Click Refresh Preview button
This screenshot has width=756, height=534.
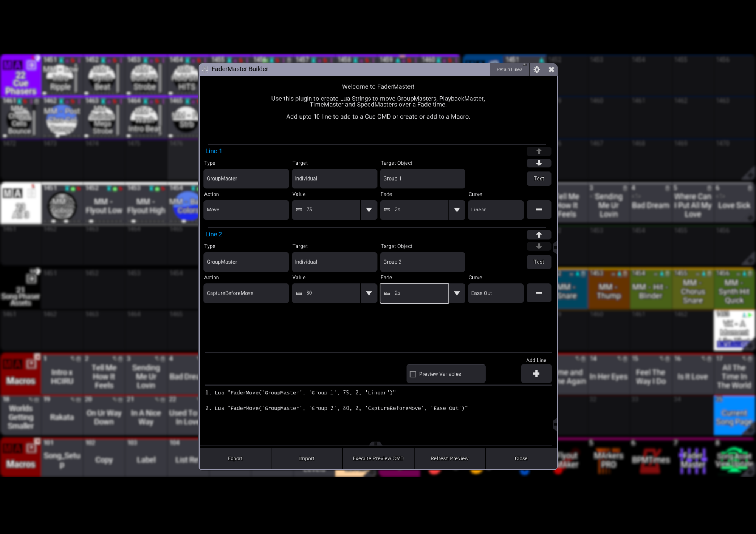pyautogui.click(x=449, y=458)
